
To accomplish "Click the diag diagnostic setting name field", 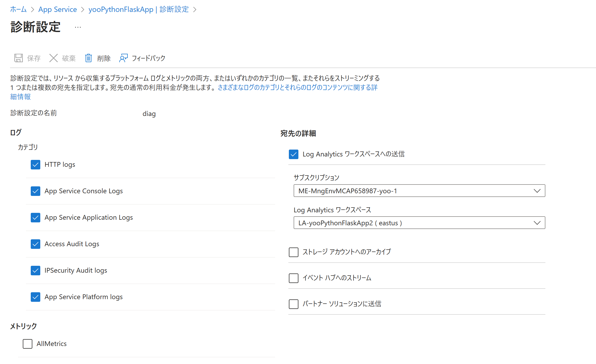I will [149, 114].
